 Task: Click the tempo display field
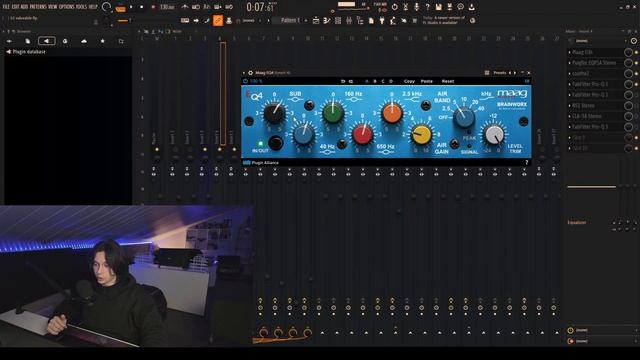167,7
